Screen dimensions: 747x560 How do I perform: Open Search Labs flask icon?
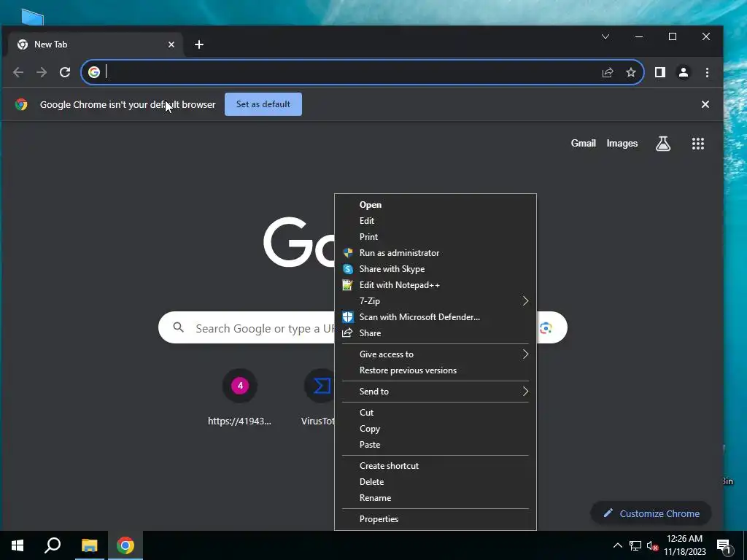click(662, 144)
